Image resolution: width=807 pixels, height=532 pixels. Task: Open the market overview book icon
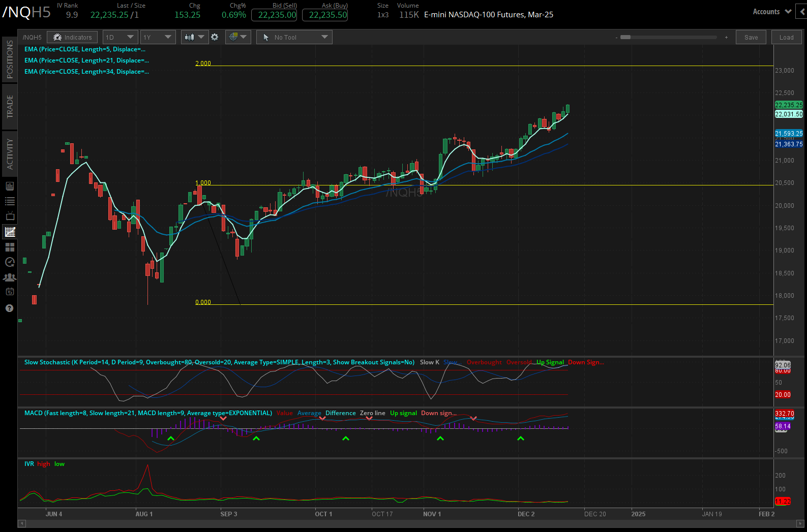click(10, 186)
